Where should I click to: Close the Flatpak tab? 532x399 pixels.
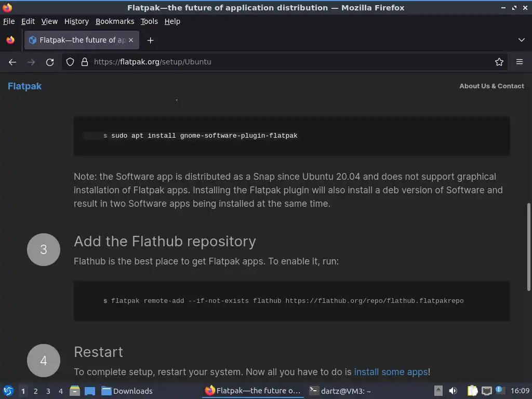pyautogui.click(x=131, y=40)
